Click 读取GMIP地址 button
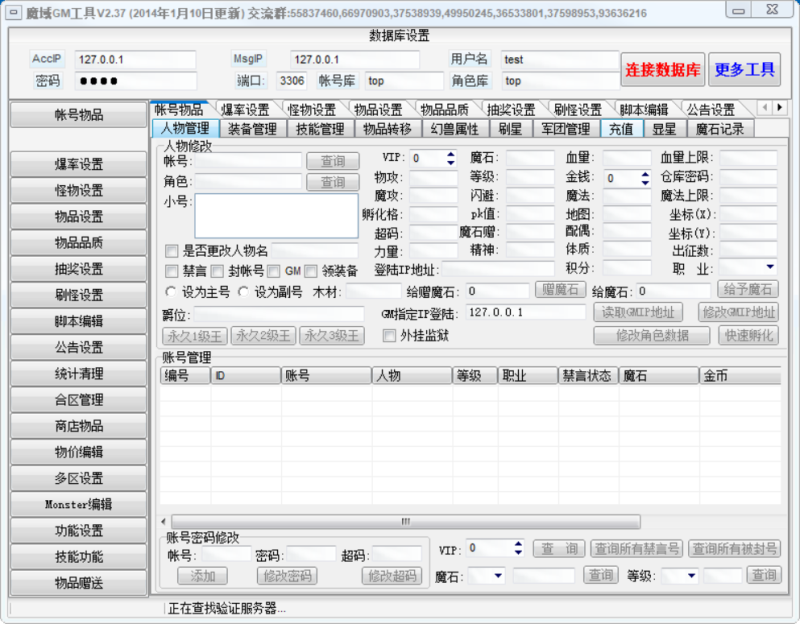800x624 pixels. click(638, 312)
